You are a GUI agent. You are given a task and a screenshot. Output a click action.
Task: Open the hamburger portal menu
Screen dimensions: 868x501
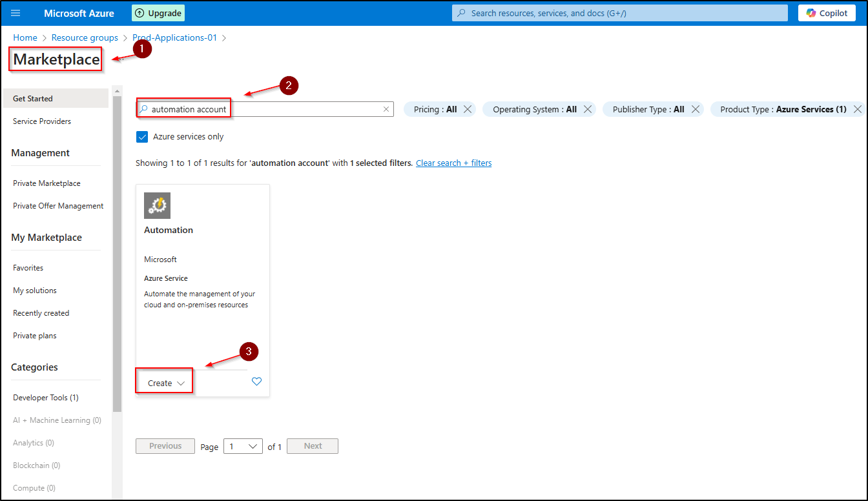15,13
